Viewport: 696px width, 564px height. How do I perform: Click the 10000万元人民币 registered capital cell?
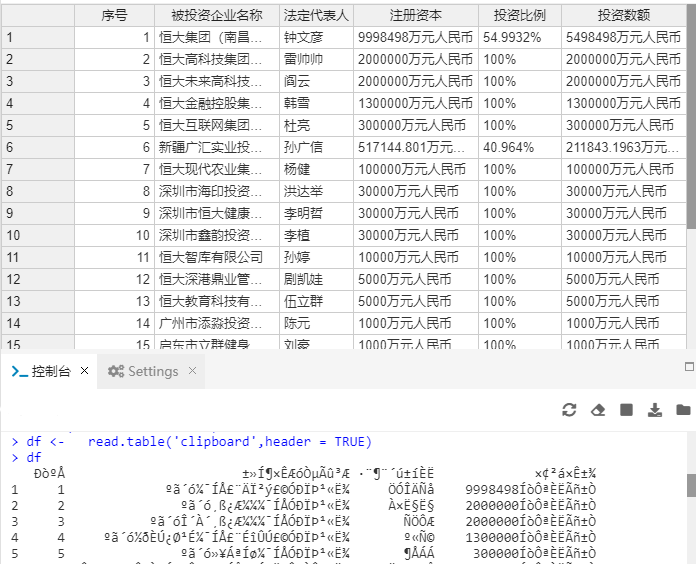coord(415,257)
